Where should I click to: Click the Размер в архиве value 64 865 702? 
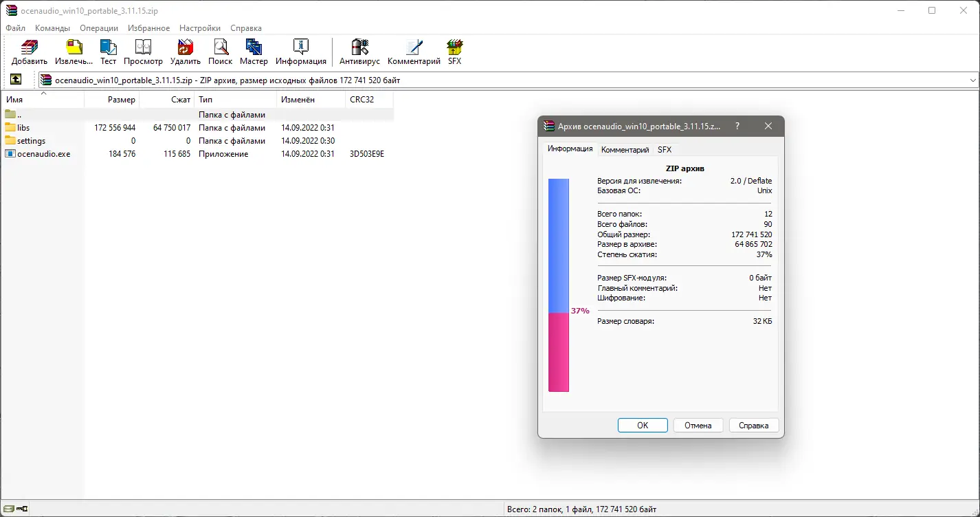753,244
